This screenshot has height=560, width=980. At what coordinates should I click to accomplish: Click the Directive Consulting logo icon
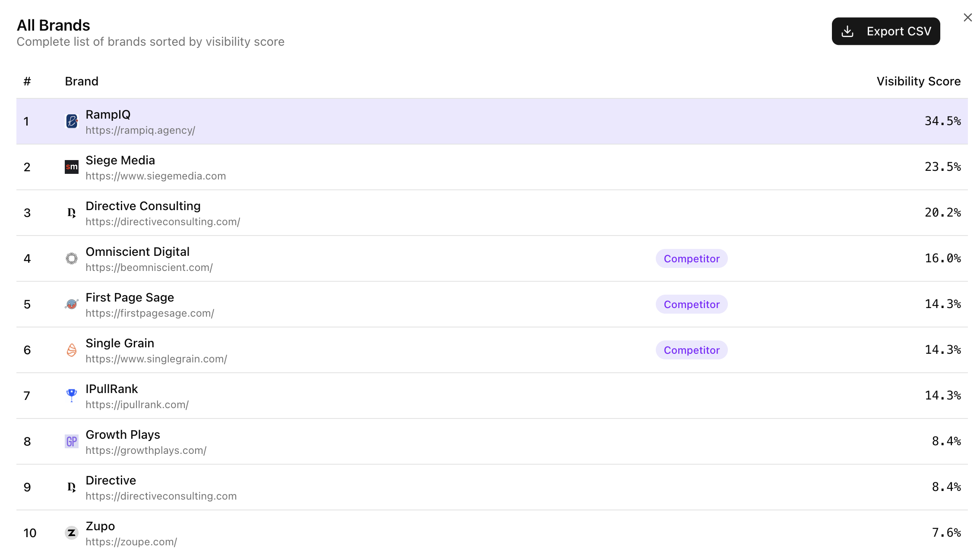coord(71,213)
